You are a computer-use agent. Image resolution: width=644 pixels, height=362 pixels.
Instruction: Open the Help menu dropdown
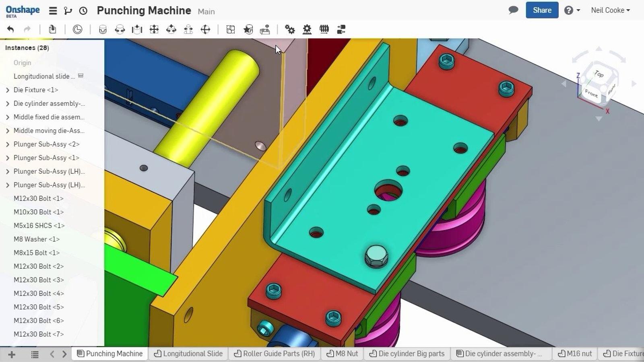pos(572,10)
